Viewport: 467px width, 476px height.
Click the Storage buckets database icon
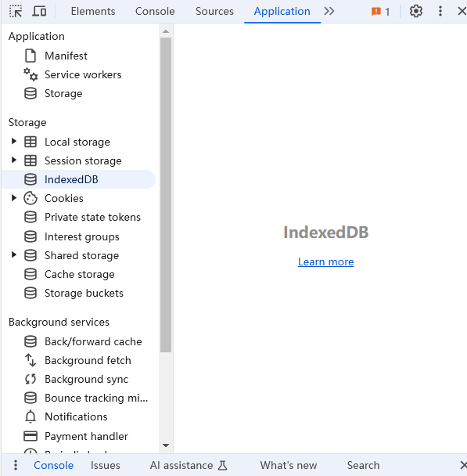[31, 293]
